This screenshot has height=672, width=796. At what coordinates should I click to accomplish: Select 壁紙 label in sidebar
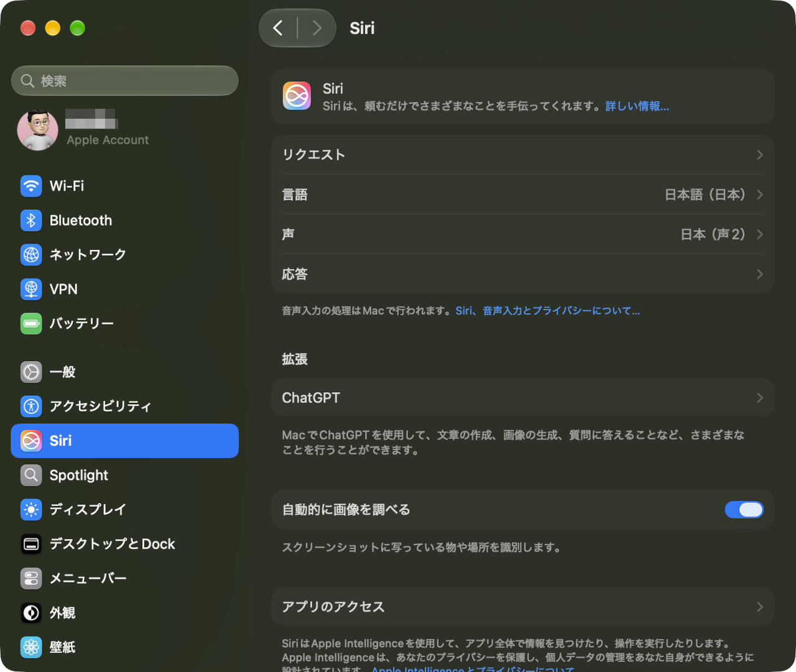[62, 647]
